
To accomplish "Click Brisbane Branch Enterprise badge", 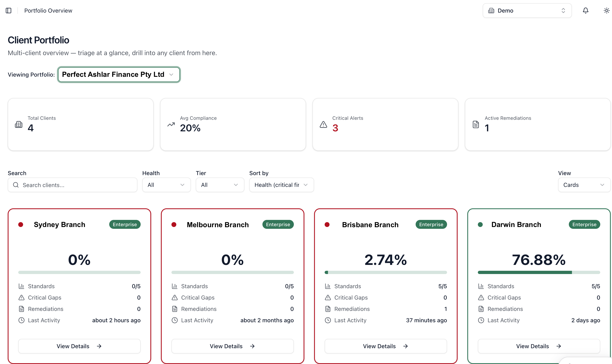I will click(431, 224).
